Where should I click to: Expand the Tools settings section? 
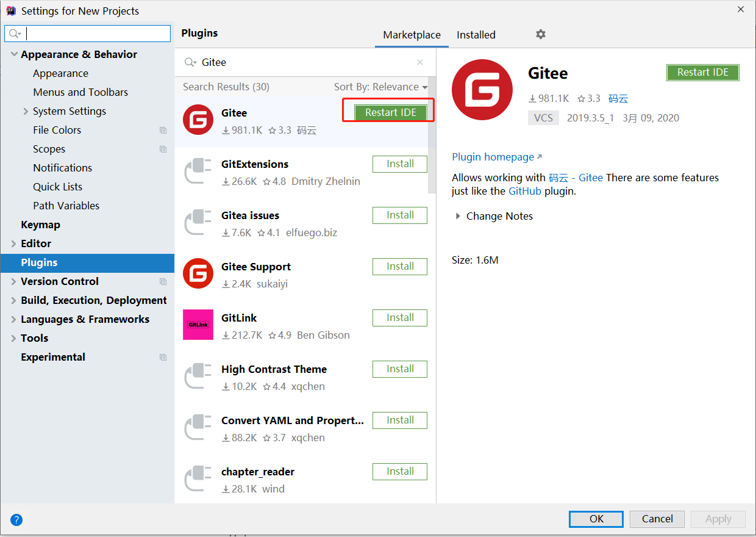(14, 338)
